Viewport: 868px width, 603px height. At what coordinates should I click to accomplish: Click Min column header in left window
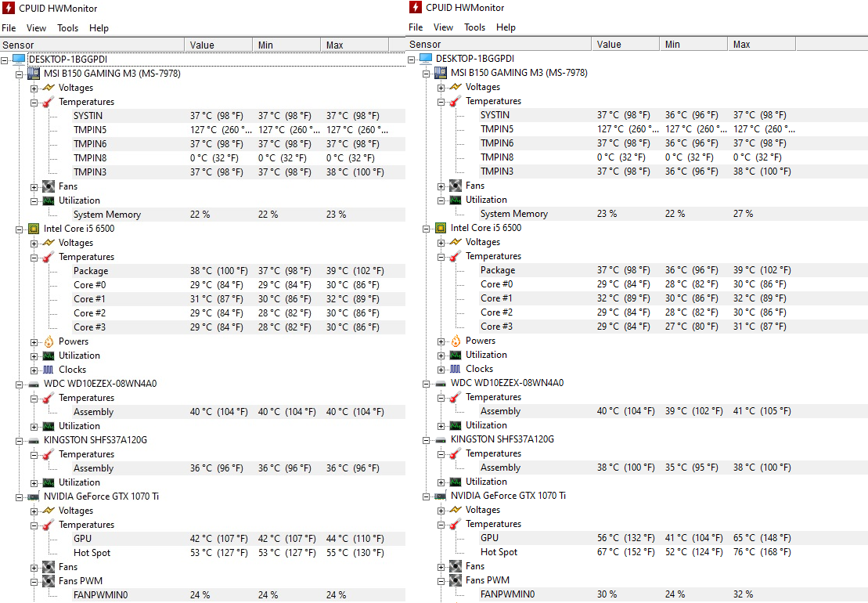286,45
